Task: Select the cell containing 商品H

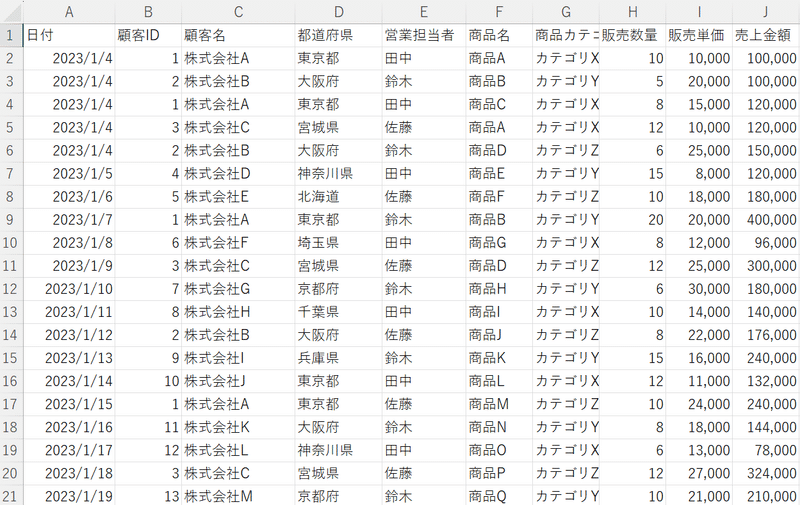Action: [x=498, y=288]
